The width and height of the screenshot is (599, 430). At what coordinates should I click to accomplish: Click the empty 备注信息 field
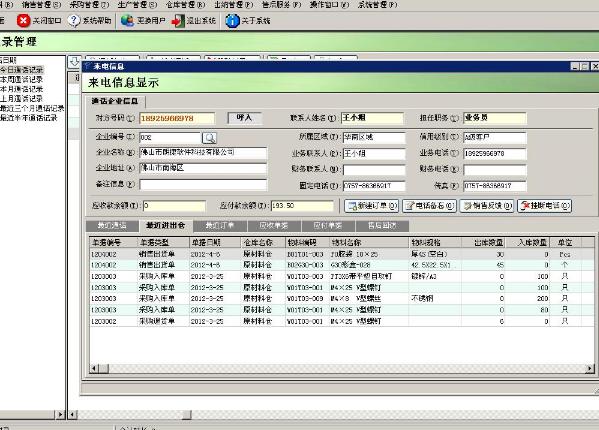[x=203, y=185]
